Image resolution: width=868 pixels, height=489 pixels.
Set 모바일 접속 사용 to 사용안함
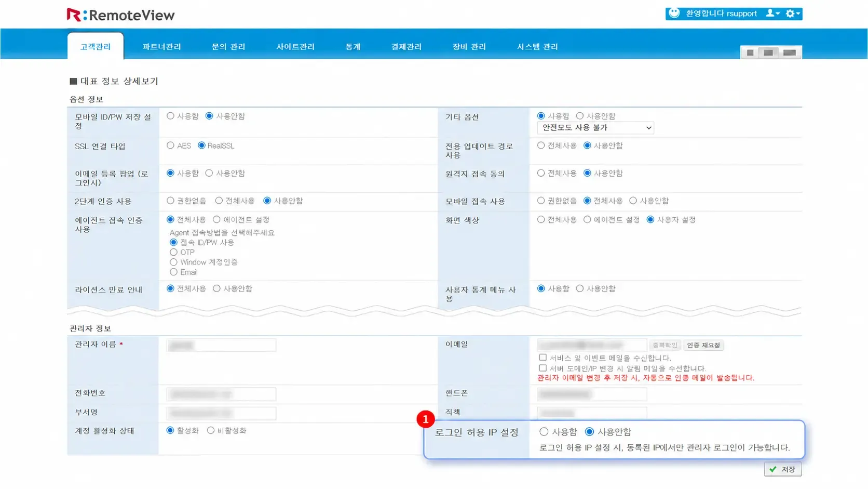pyautogui.click(x=633, y=201)
